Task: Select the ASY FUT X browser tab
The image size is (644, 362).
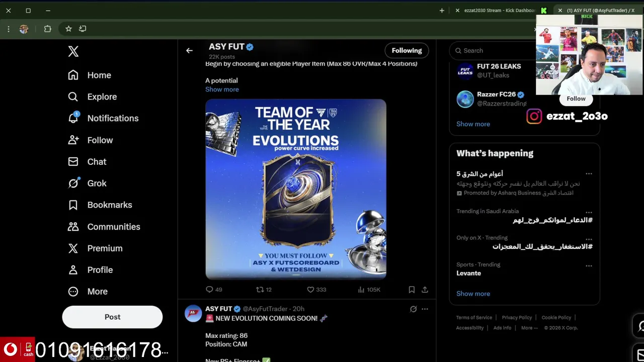Action: point(600,10)
